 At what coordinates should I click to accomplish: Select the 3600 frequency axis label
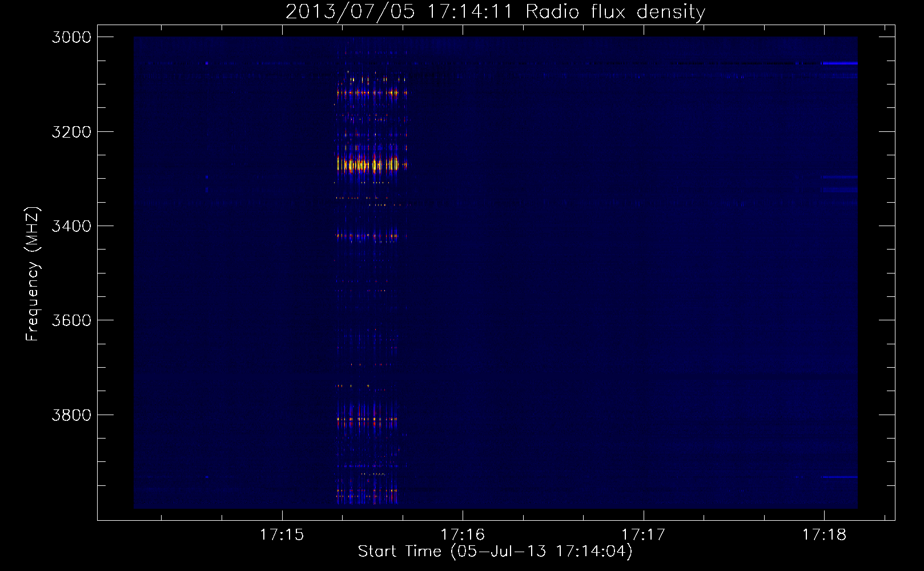[71, 320]
